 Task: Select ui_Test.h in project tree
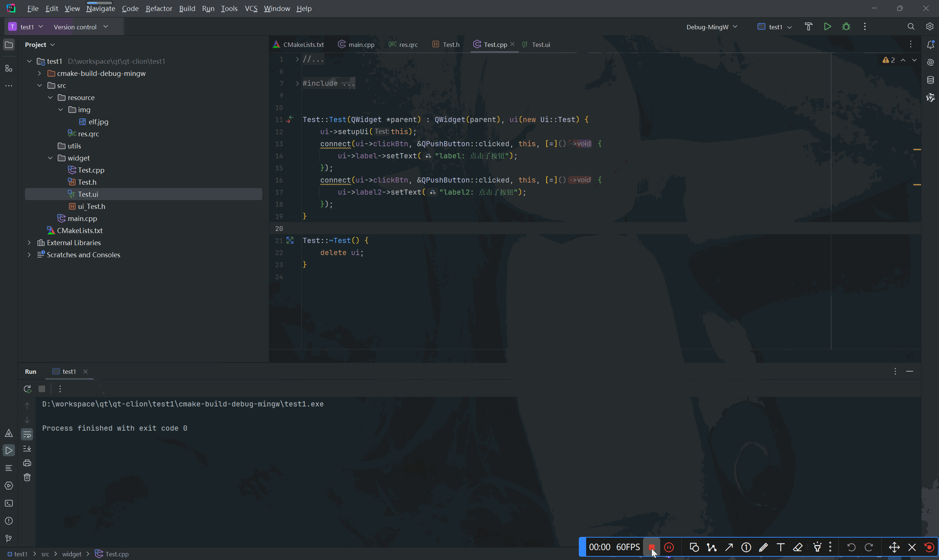click(91, 206)
